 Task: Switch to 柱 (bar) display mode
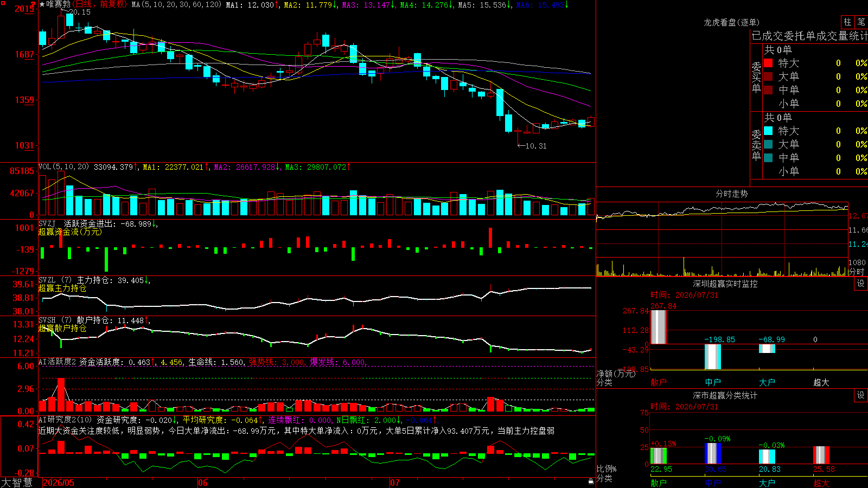[x=847, y=22]
